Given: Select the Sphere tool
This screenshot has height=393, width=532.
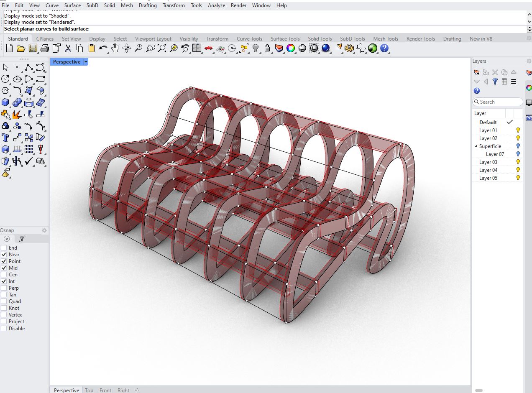Looking at the screenshot, I should [16, 102].
